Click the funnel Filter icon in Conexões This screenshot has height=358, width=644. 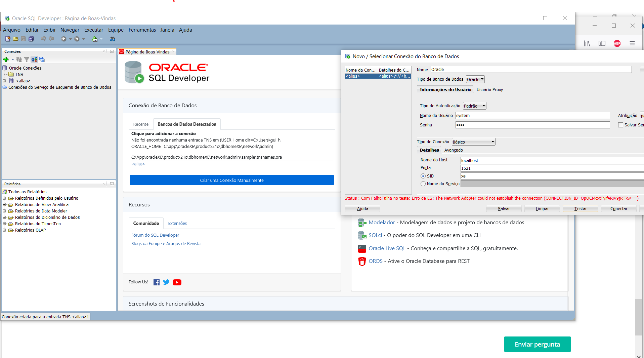tap(27, 59)
